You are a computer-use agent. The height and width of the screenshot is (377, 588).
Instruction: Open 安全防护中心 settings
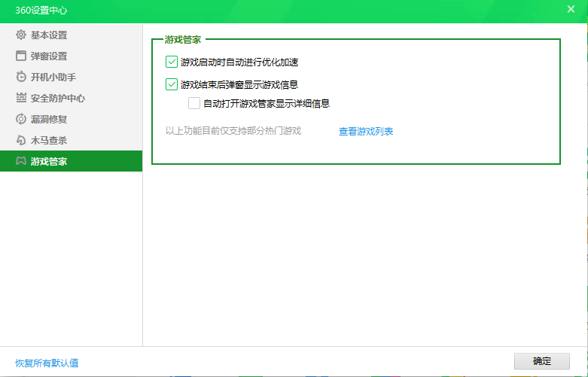point(72,98)
